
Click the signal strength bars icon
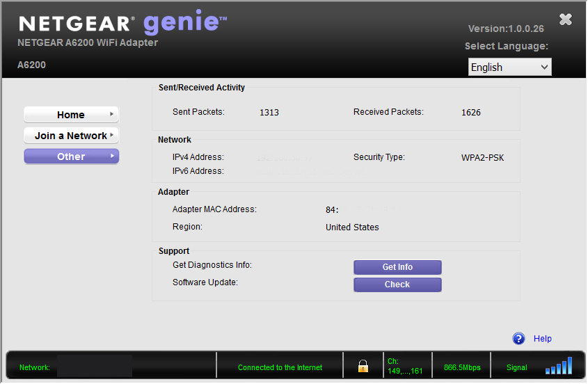(x=559, y=366)
